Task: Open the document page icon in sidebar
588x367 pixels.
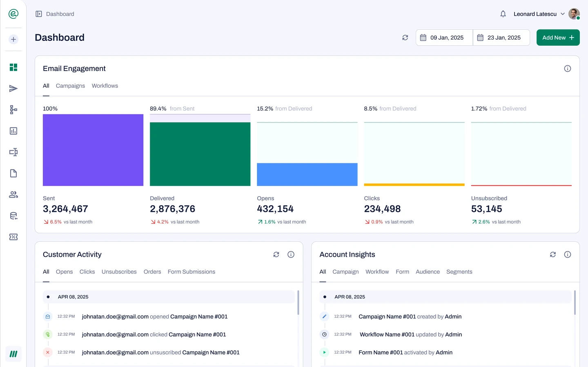Action: [x=13, y=173]
